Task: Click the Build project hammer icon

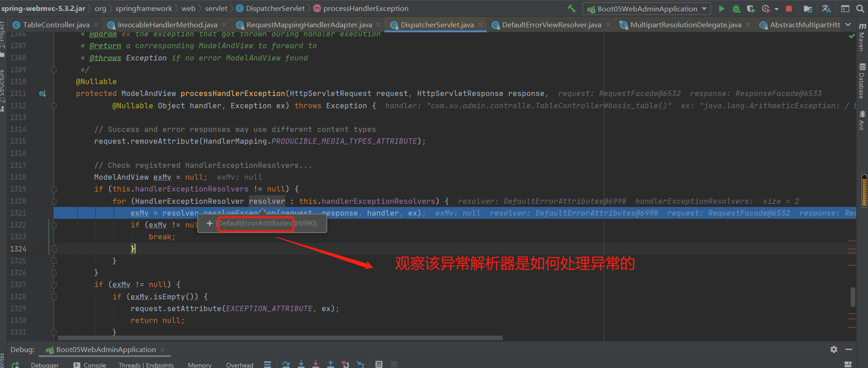Action: click(x=571, y=9)
